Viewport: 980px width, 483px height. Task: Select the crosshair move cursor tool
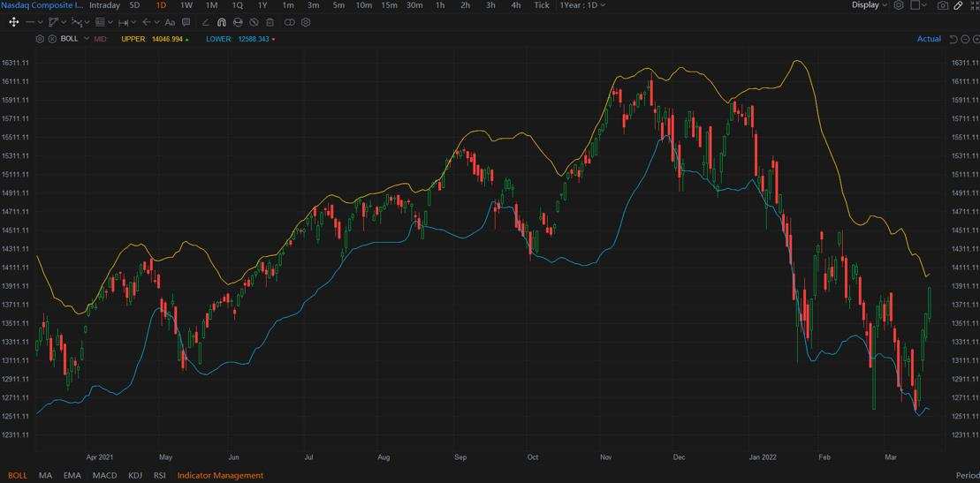click(14, 22)
